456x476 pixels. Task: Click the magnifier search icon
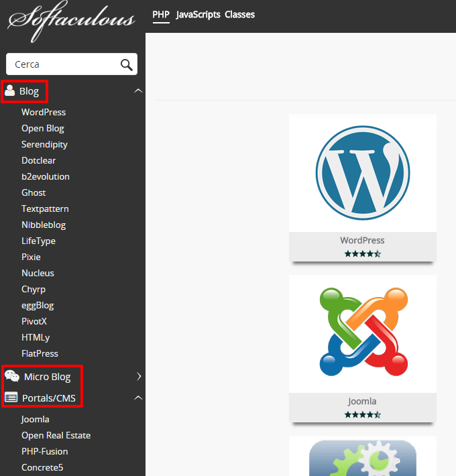[x=126, y=64]
